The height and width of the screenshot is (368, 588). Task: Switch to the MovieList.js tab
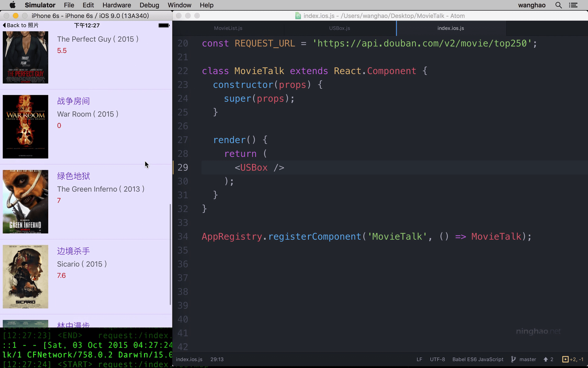[x=228, y=28]
